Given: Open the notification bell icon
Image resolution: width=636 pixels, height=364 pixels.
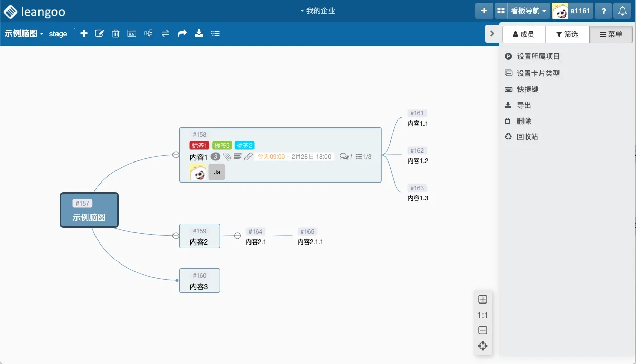Looking at the screenshot, I should (622, 10).
